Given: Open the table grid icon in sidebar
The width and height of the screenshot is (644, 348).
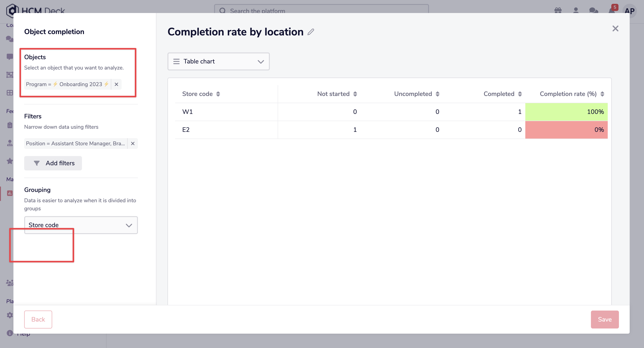Looking at the screenshot, I should tap(10, 93).
